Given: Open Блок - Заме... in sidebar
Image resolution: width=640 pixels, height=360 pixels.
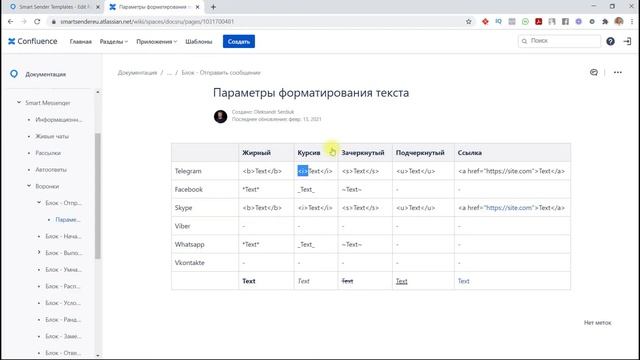Looking at the screenshot, I should tap(63, 336).
